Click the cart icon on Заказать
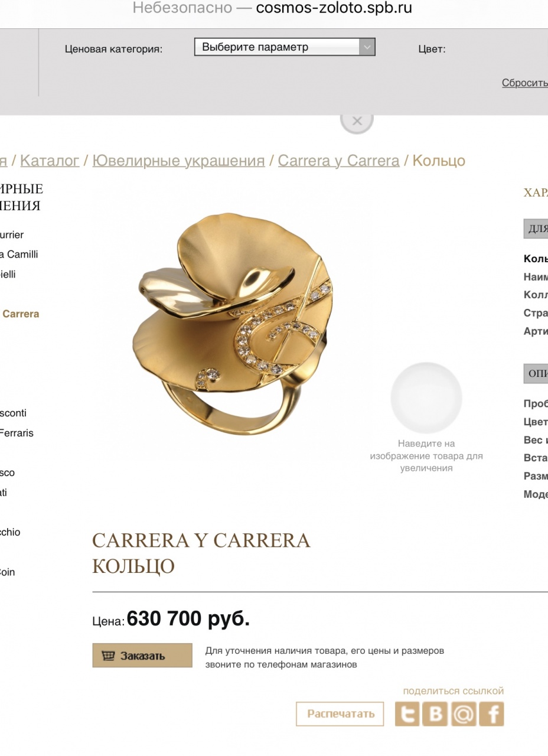Screen dimensions: 548x756 (108, 656)
